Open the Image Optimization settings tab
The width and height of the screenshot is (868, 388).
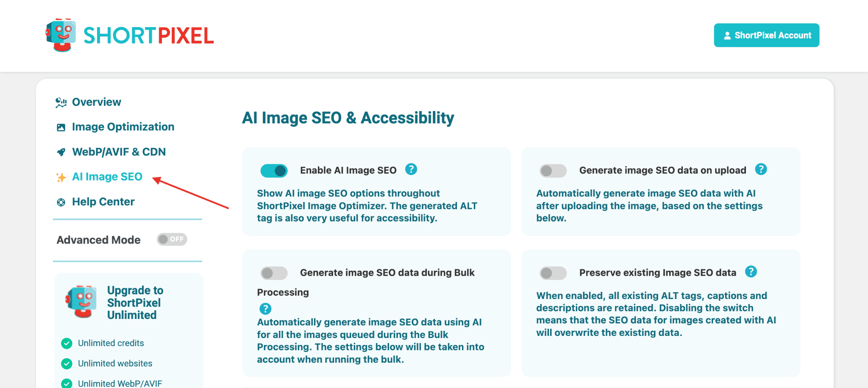[123, 127]
